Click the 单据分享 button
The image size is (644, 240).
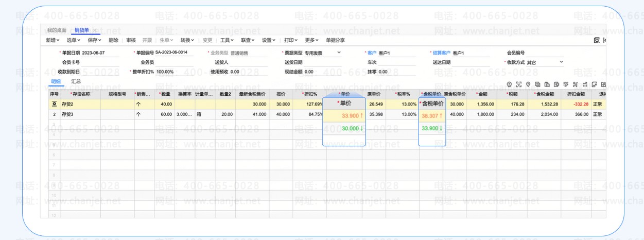pyautogui.click(x=335, y=40)
